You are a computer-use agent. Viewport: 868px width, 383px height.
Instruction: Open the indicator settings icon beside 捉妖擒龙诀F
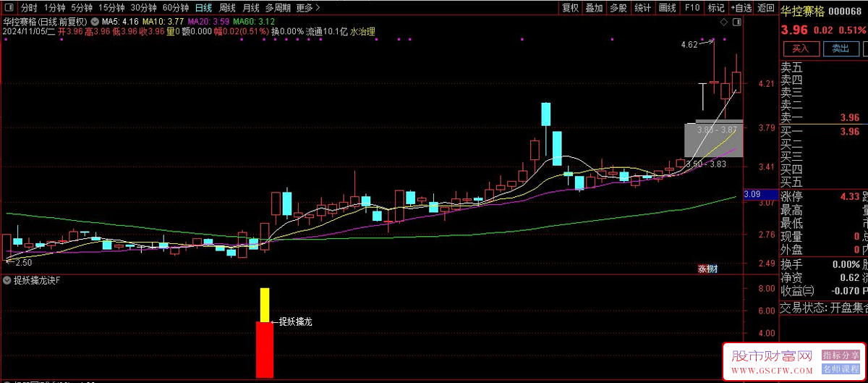point(7,280)
